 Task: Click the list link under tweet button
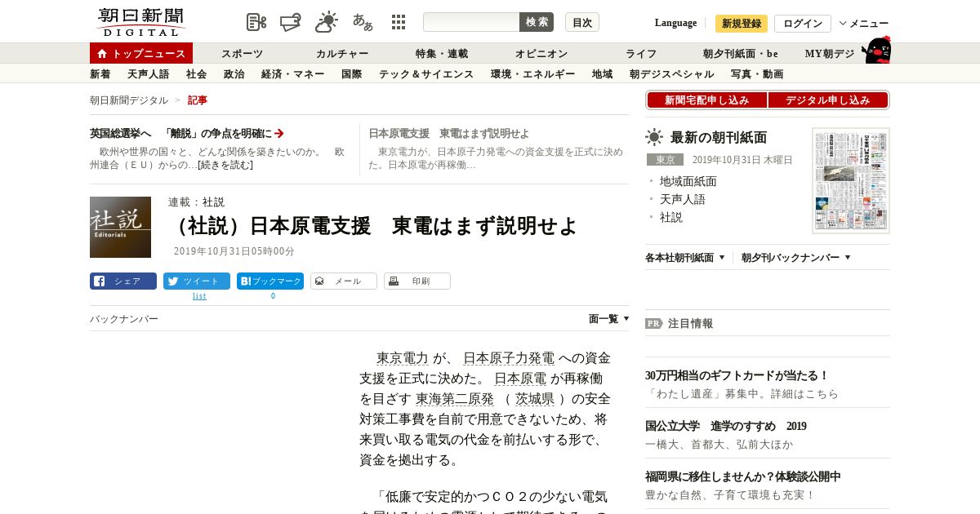199,296
